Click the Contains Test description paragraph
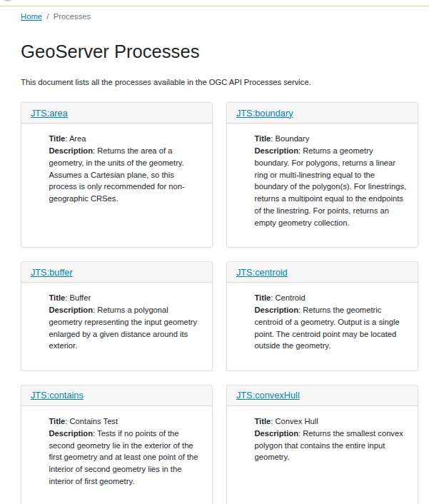This screenshot has height=504, width=429. 123,457
